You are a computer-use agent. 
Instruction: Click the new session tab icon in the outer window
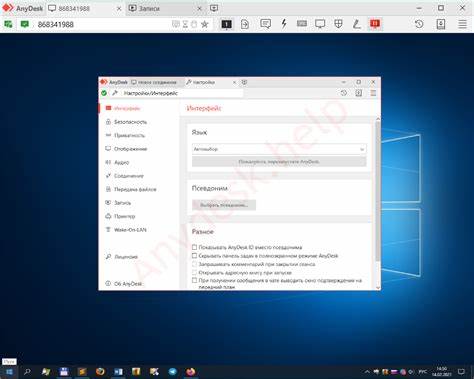pos(214,8)
